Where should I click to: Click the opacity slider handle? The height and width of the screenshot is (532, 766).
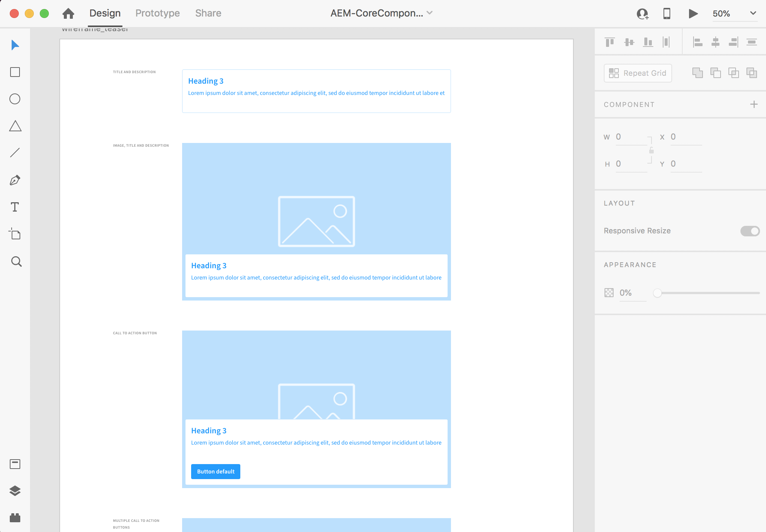(657, 293)
